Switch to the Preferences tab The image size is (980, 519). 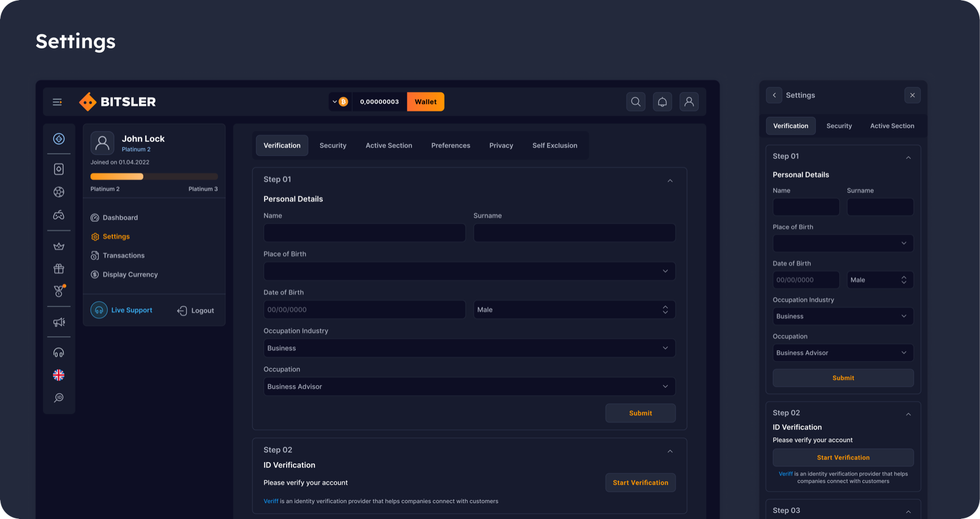click(451, 146)
